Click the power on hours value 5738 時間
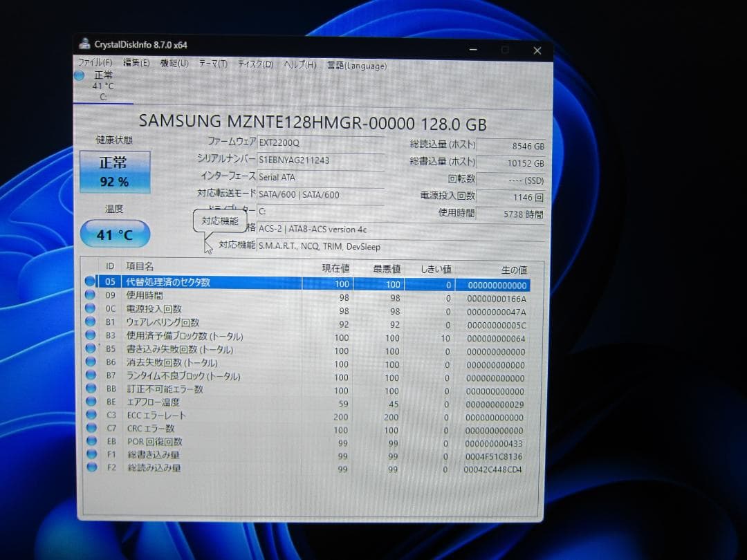This screenshot has width=747, height=560. (x=511, y=214)
